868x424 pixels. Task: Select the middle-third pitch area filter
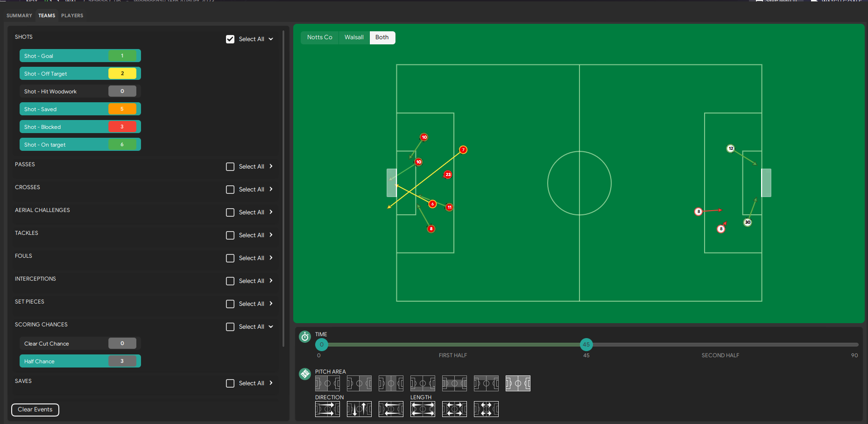[x=391, y=383]
